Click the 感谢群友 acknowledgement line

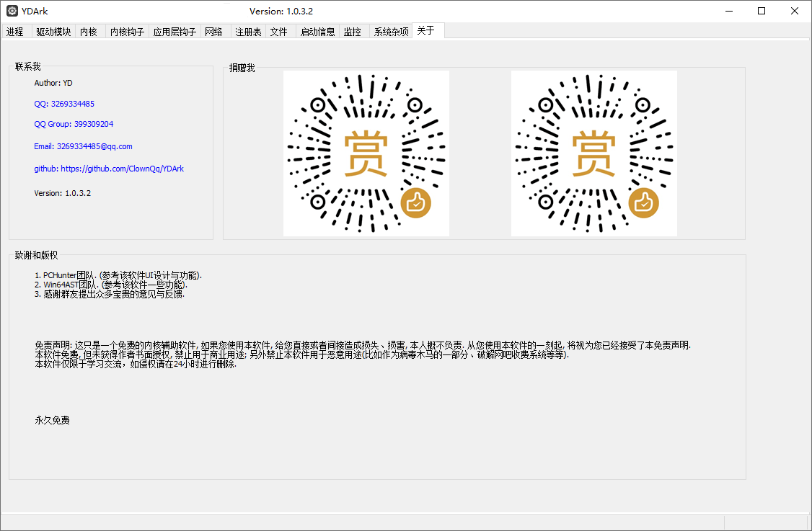110,294
